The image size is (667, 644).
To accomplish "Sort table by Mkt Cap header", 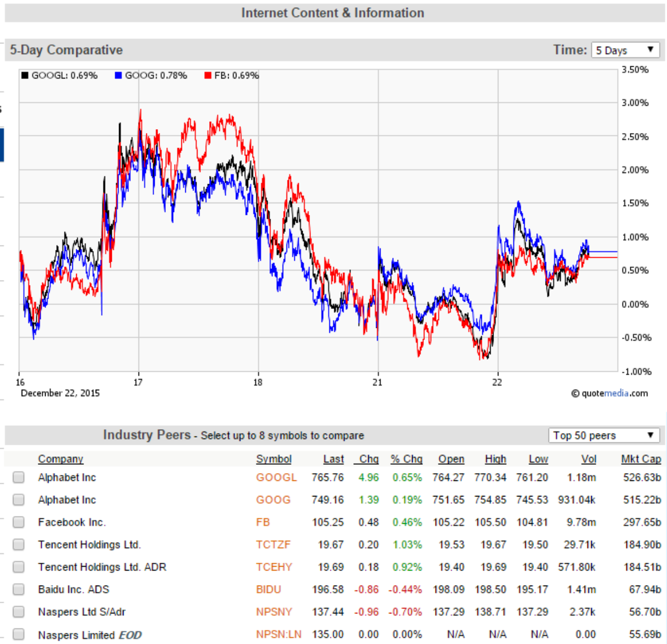I will [641, 459].
